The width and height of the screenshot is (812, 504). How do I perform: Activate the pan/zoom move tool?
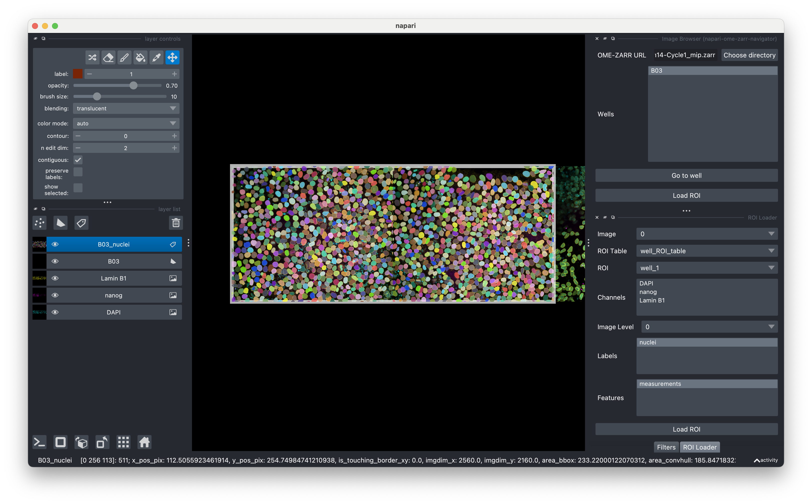[x=172, y=58]
